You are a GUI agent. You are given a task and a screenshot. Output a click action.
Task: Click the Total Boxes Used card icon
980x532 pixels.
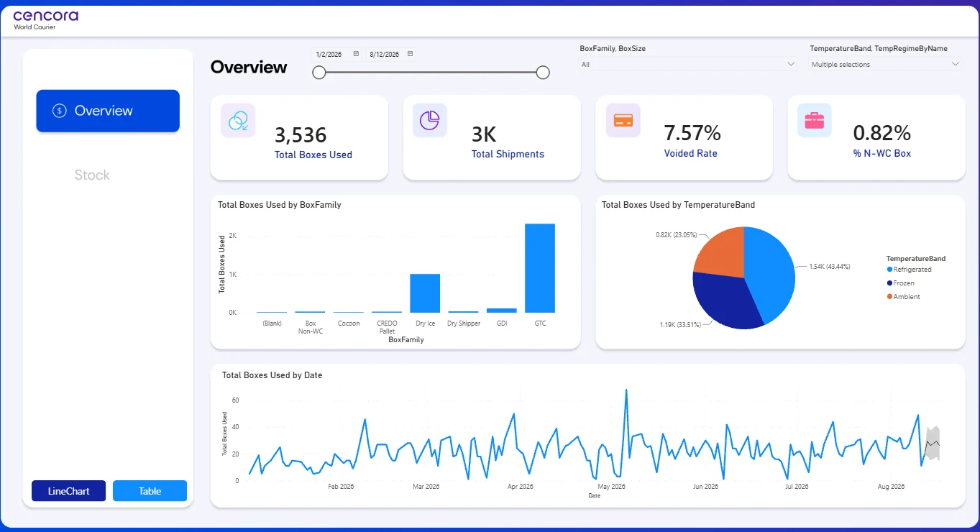pos(238,120)
